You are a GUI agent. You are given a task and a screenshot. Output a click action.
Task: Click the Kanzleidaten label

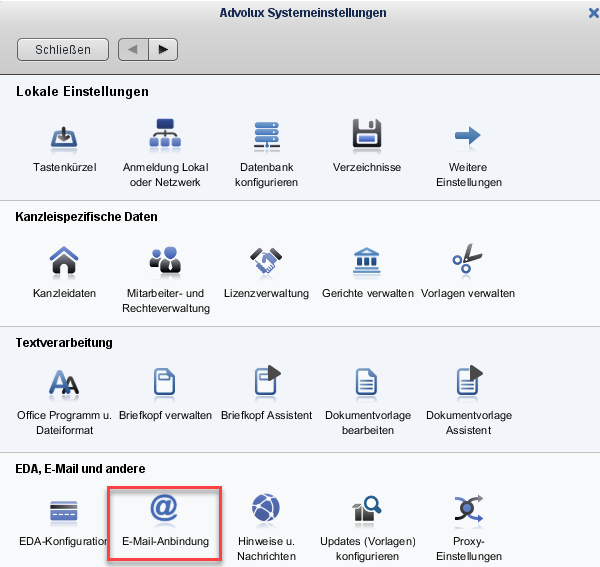64,293
